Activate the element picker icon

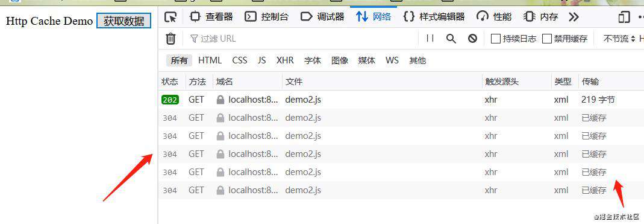coord(170,17)
